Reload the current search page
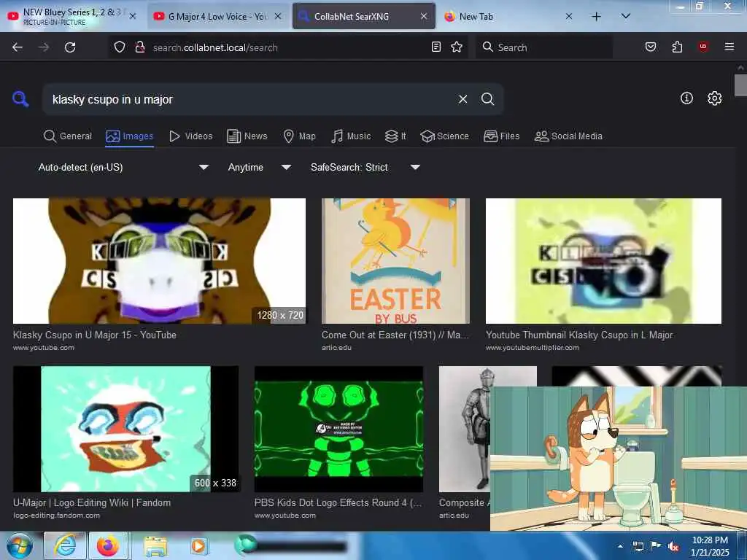Screen dimensions: 747x560 coord(70,47)
